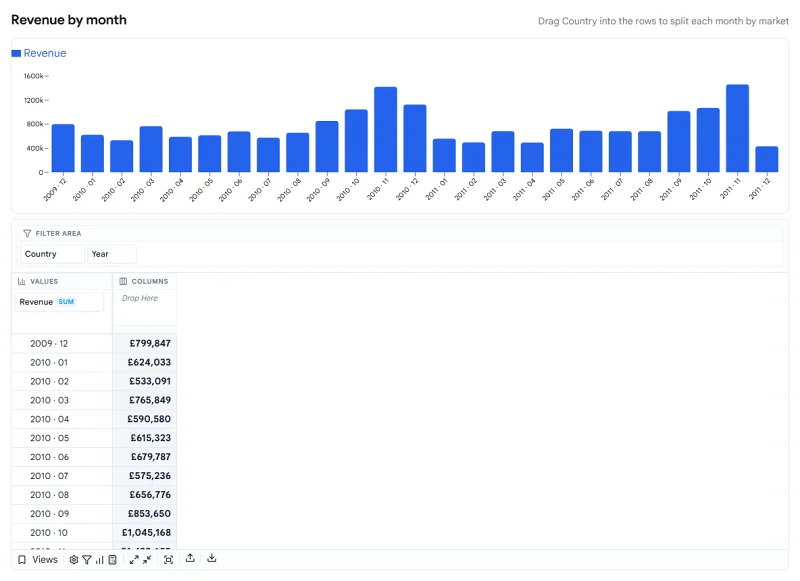The width and height of the screenshot is (800, 581).
Task: Open pivot settings gear icon
Action: 74,560
